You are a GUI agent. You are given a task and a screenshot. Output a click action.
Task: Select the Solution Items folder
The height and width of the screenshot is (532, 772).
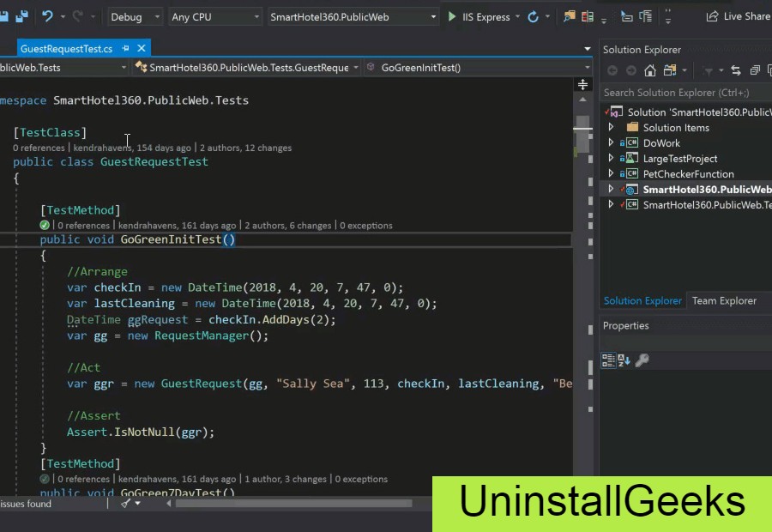(676, 128)
